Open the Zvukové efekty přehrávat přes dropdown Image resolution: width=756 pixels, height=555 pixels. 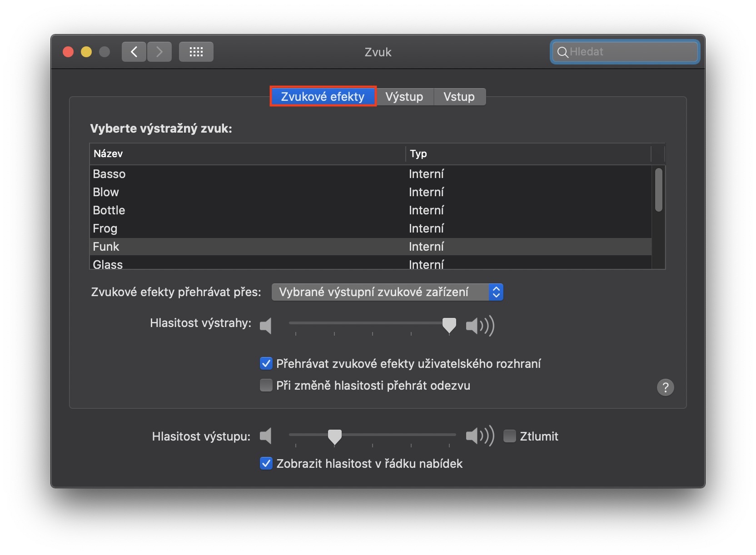pyautogui.click(x=387, y=292)
